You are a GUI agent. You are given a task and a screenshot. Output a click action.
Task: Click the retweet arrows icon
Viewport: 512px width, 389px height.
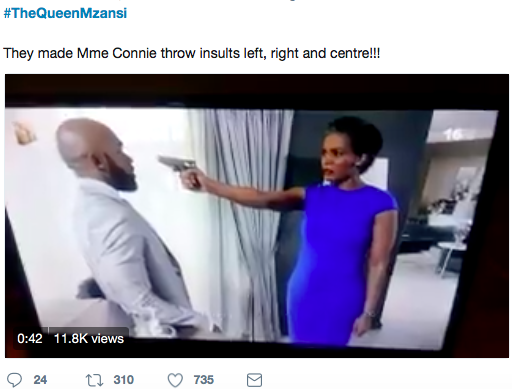pos(94,380)
